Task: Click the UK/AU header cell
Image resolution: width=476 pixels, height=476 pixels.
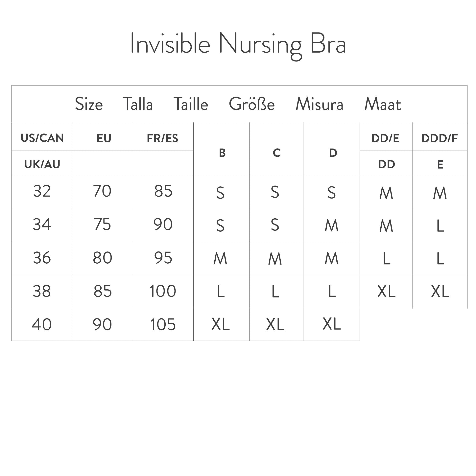Action: (x=42, y=164)
